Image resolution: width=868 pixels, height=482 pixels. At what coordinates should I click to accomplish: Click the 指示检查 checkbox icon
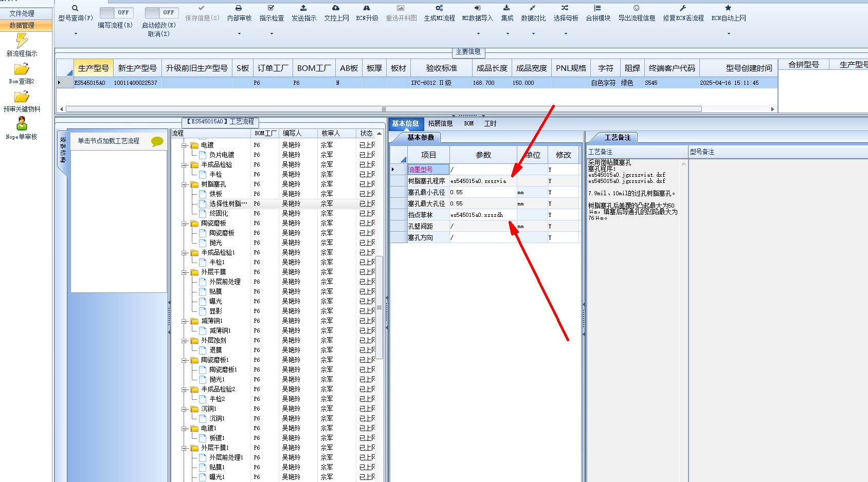[x=272, y=8]
